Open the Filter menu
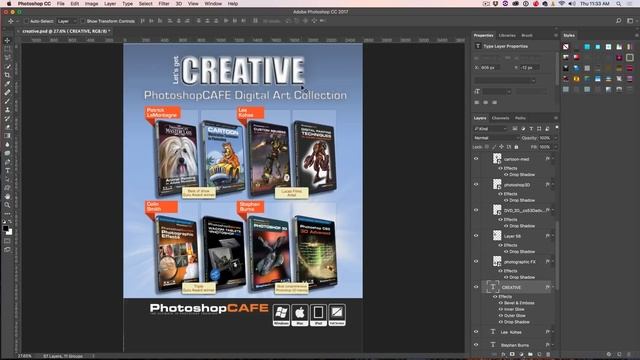The height and width of the screenshot is (360, 640). [x=164, y=4]
